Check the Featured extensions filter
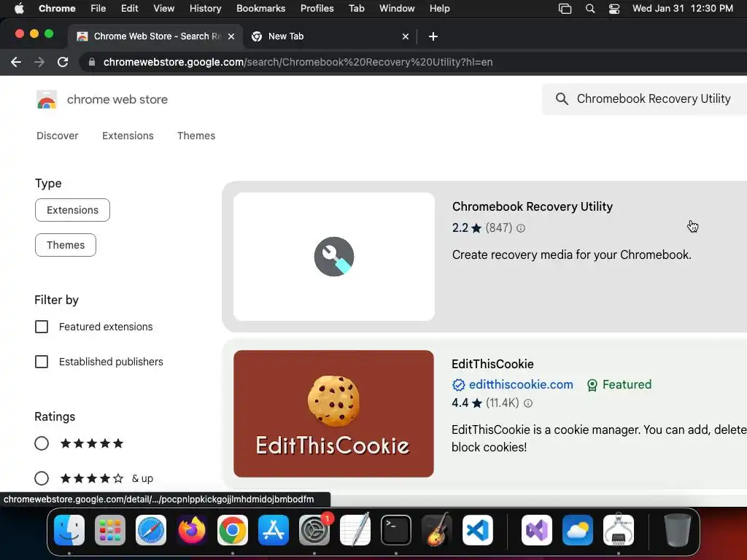747x560 pixels. click(x=42, y=327)
